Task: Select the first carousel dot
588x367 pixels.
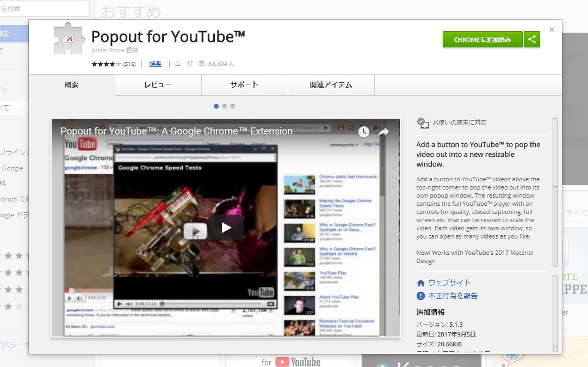Action: click(216, 107)
